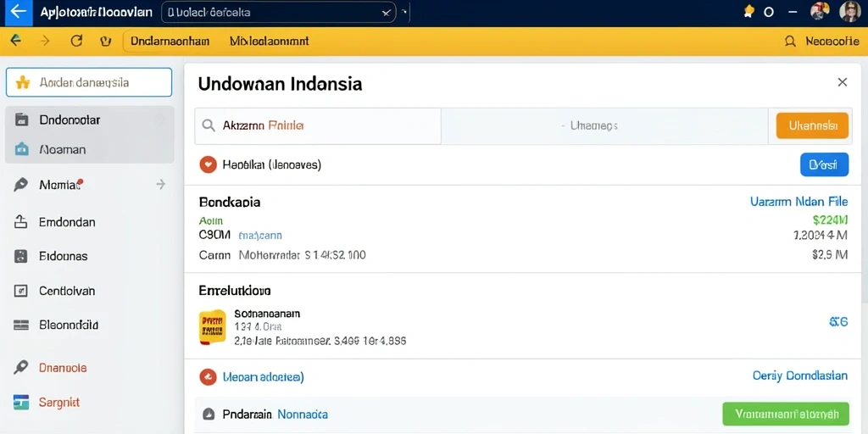Click the icon beside Bidounas
This screenshot has width=868, height=434.
[20, 256]
